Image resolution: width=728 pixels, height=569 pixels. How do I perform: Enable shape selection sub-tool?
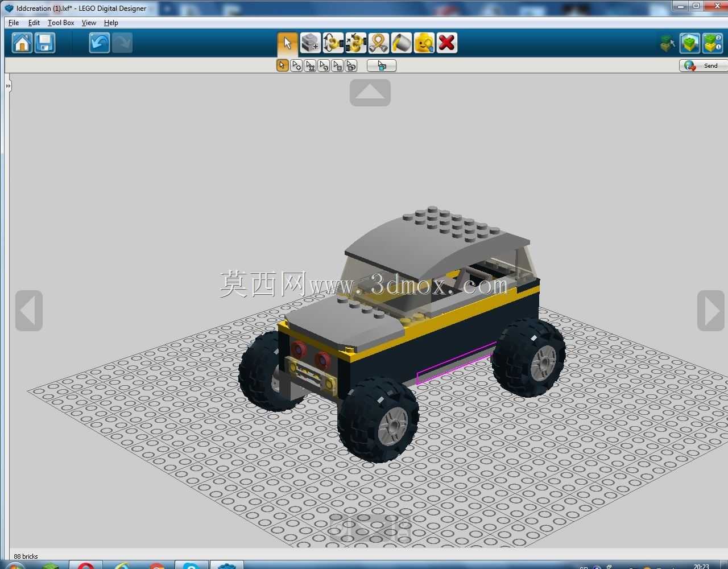click(x=337, y=65)
